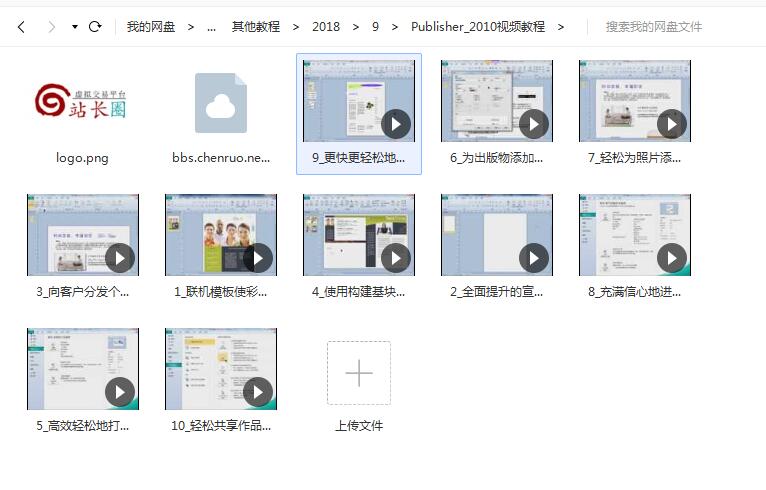
Task: Click the logo.png file name
Action: pos(82,158)
